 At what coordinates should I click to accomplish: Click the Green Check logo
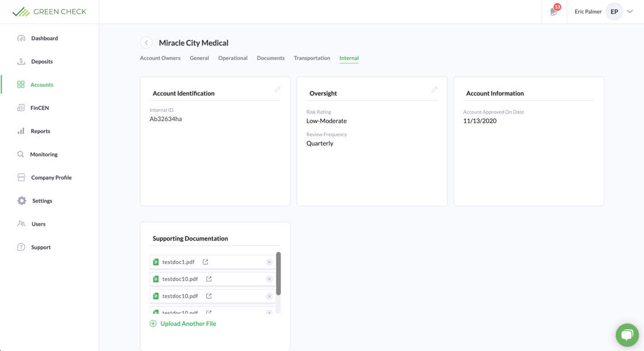(49, 12)
